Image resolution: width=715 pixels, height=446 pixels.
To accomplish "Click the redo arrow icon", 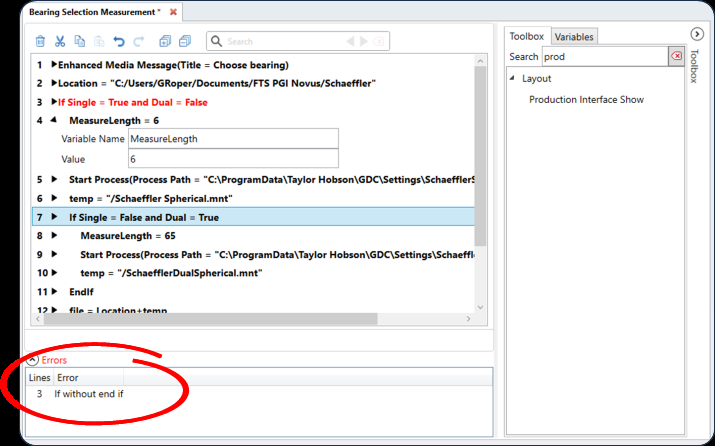I will coord(139,41).
